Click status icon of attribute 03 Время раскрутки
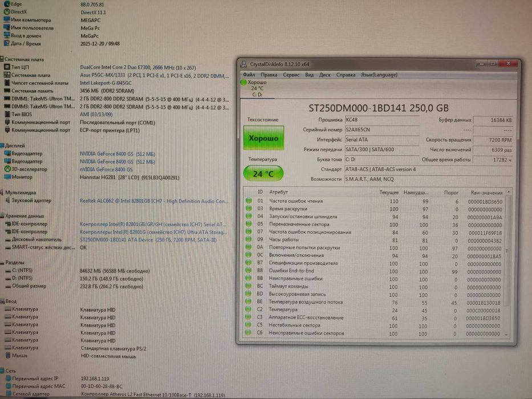This screenshot has height=399, width=532. 249,209
